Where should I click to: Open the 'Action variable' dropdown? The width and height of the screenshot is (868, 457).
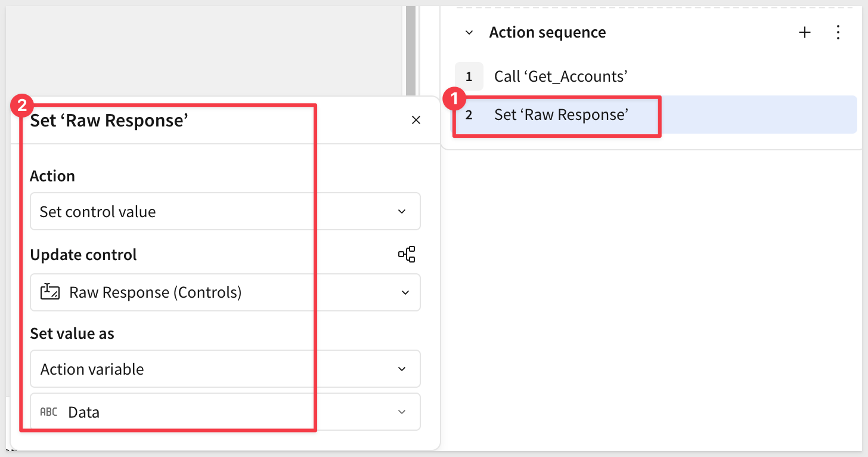click(x=225, y=369)
